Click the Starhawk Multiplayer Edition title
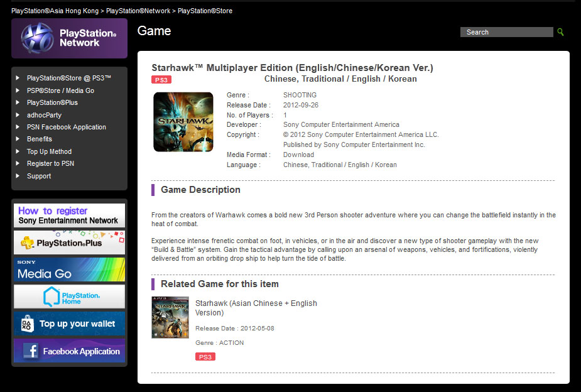 pos(292,68)
